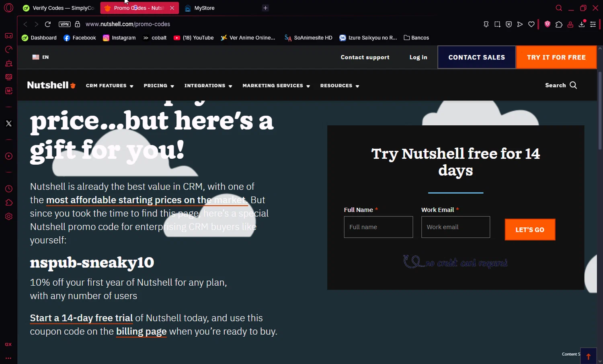Open My Flow send arrow icon
The height and width of the screenshot is (364, 603).
pyautogui.click(x=520, y=24)
